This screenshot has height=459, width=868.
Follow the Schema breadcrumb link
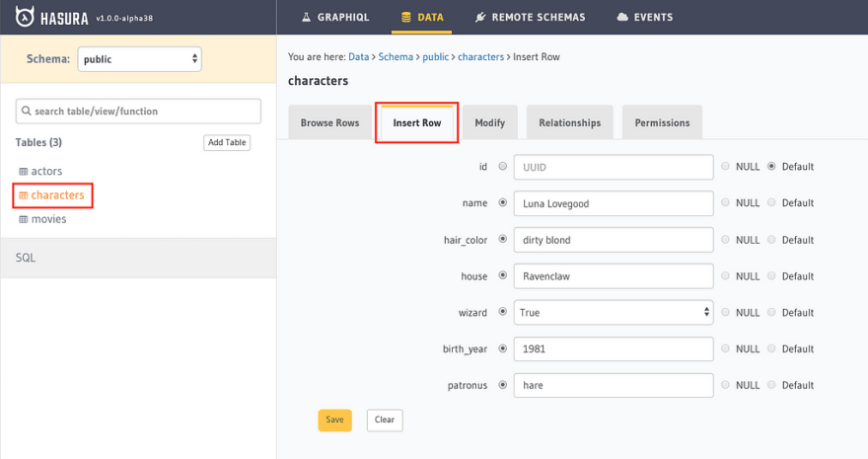point(396,57)
